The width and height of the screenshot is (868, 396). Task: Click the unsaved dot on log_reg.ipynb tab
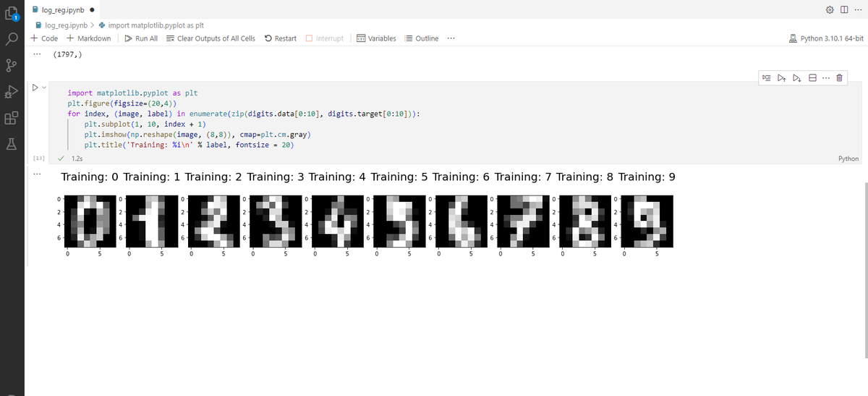91,9
